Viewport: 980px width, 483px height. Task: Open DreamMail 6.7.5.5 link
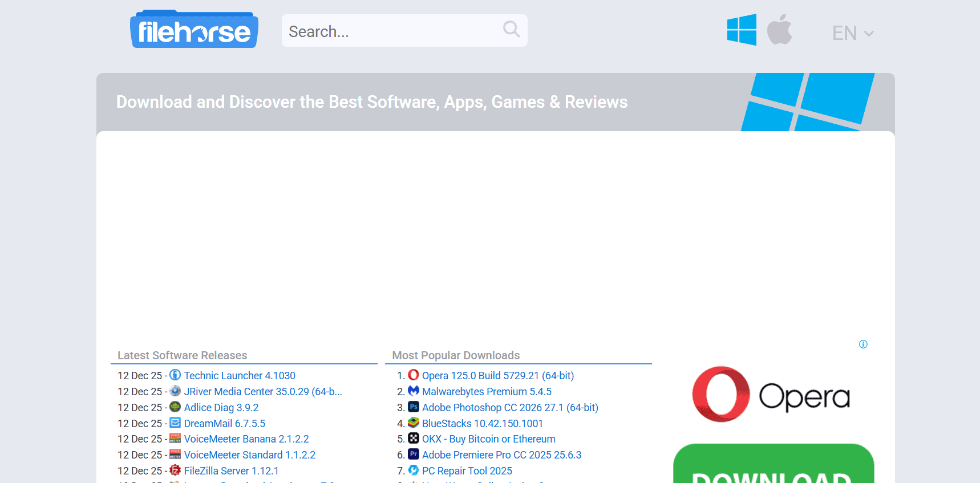tap(224, 424)
